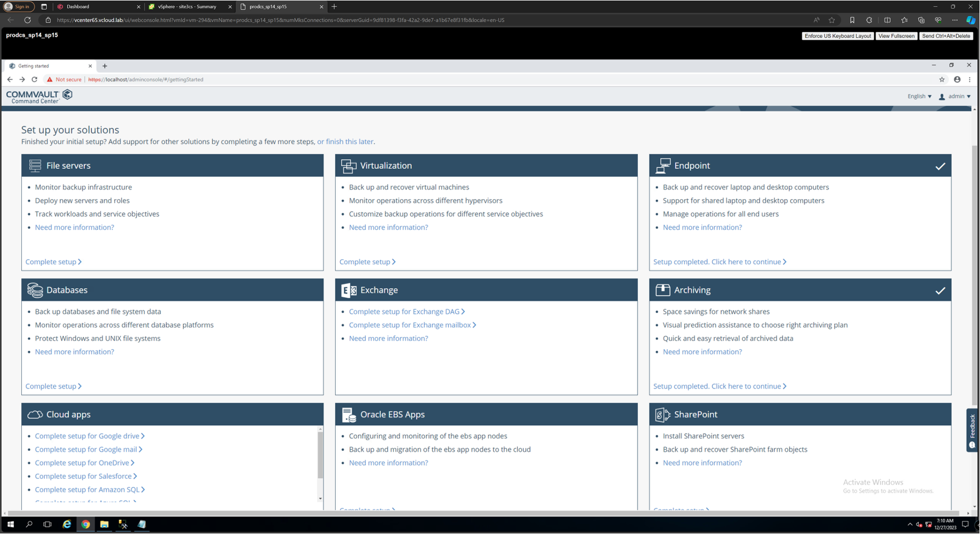
Task: Click the Oracle EBS Apps icon
Action: 348,415
